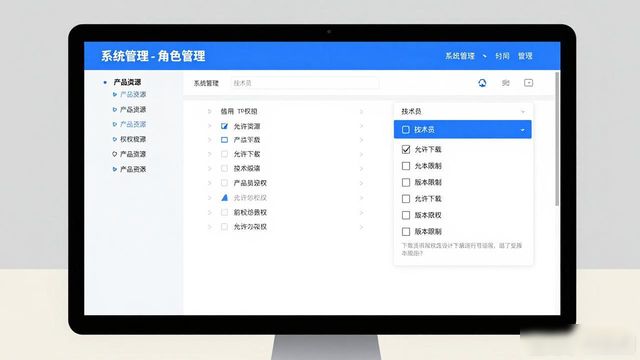The image size is (640, 360).
Task: Select the grayed 允许总权权 row text
Action: pyautogui.click(x=250, y=198)
